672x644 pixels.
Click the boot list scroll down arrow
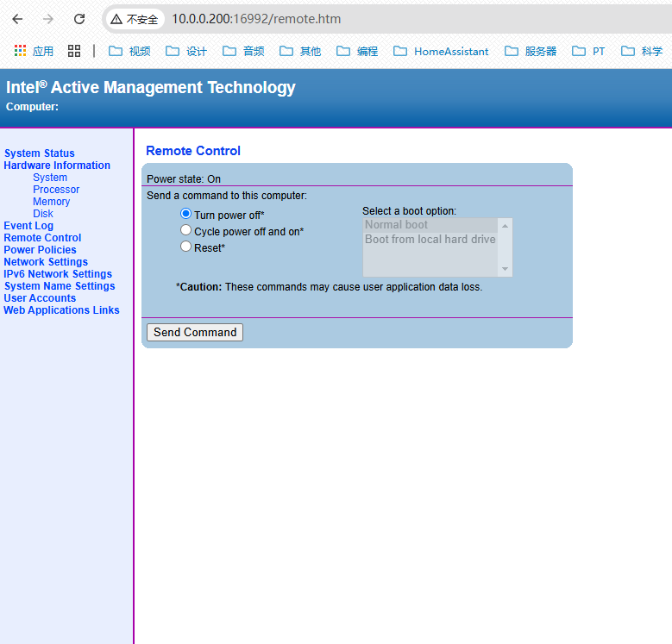pyautogui.click(x=506, y=270)
